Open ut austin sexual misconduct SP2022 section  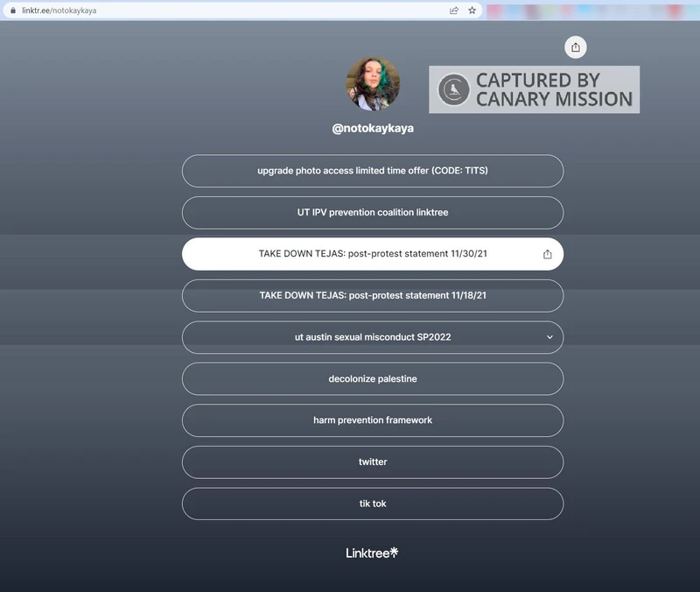(x=372, y=337)
